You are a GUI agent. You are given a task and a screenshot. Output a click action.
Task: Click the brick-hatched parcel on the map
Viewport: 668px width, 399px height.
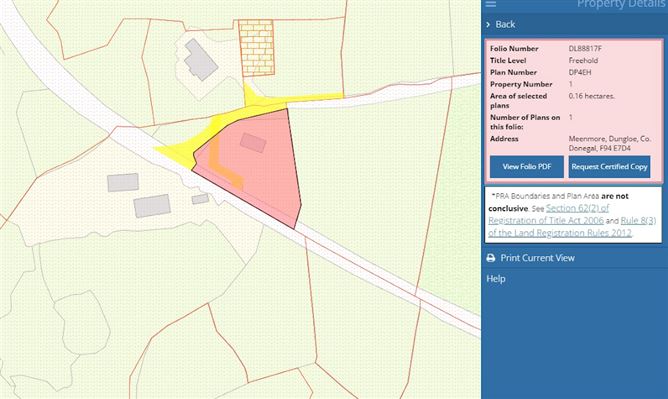(256, 48)
